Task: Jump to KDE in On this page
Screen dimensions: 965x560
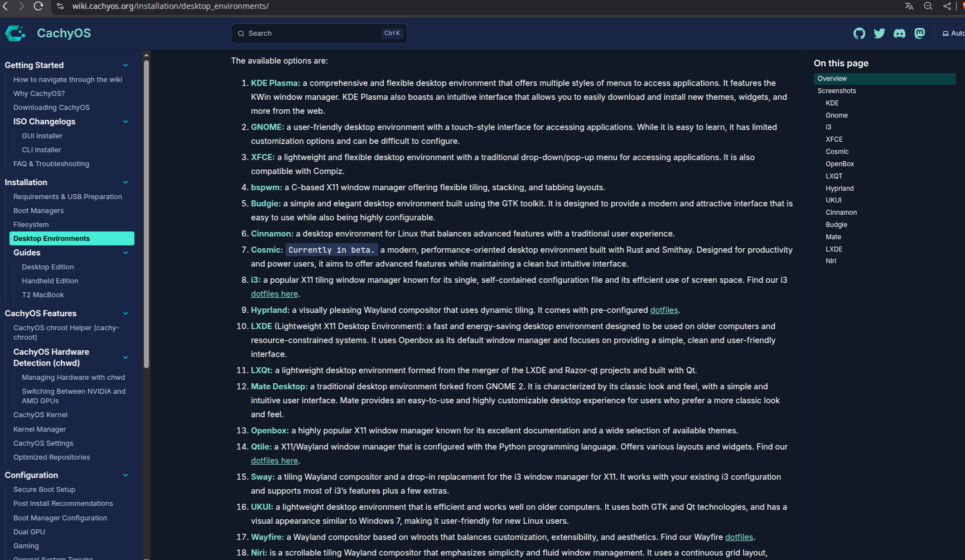Action: click(x=832, y=103)
